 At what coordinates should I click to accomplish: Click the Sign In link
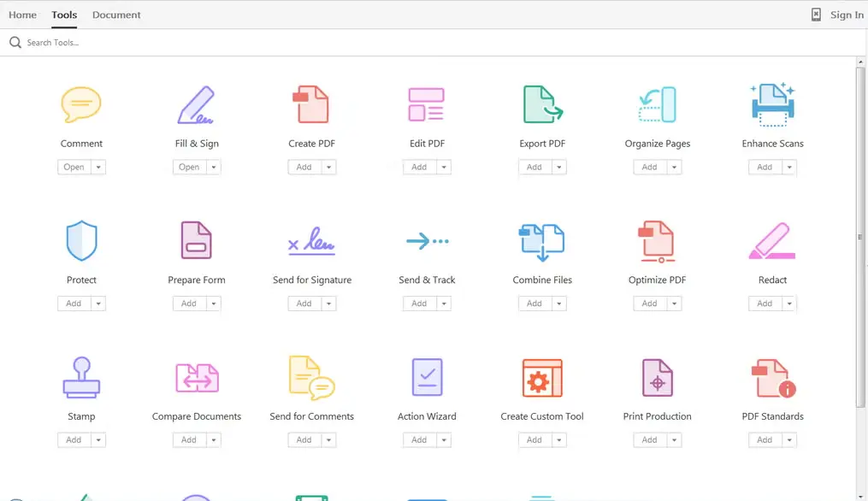(846, 15)
